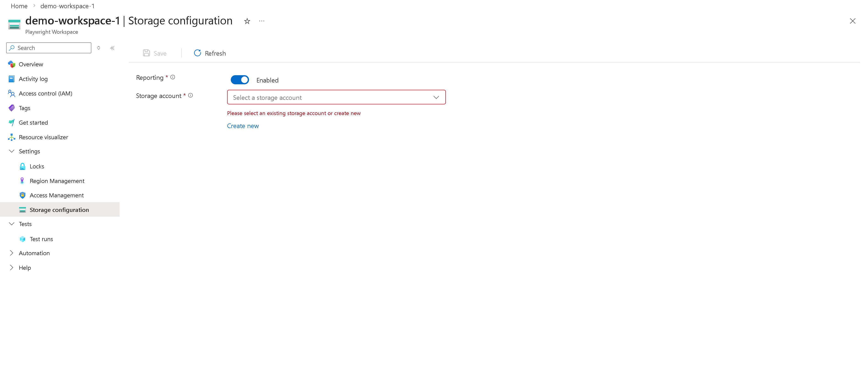
Task: Collapse the sidebar with double-chevron icon
Action: pos(112,48)
